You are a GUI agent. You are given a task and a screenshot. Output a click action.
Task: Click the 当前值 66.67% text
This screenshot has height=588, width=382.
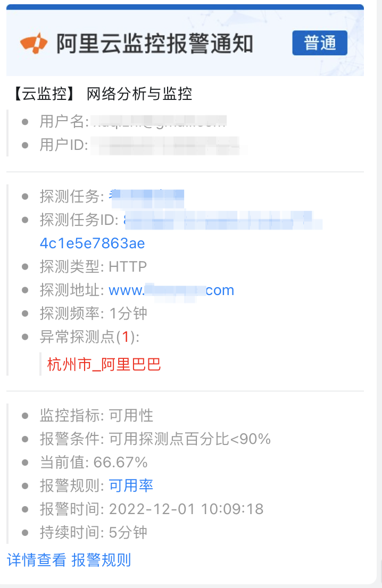tap(94, 463)
